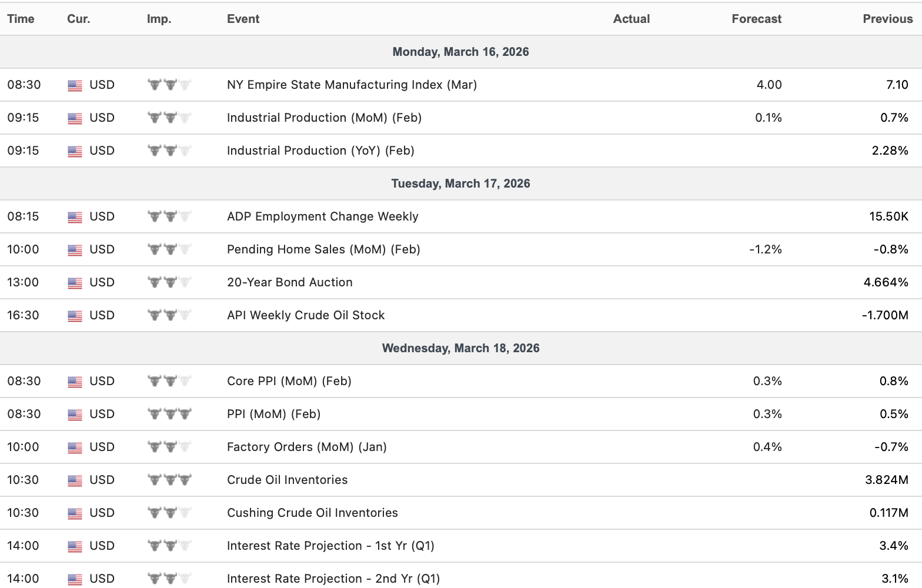Open Interest Rate Projection - 1st Yr event
Image resolution: width=922 pixels, height=588 pixels.
tap(330, 546)
